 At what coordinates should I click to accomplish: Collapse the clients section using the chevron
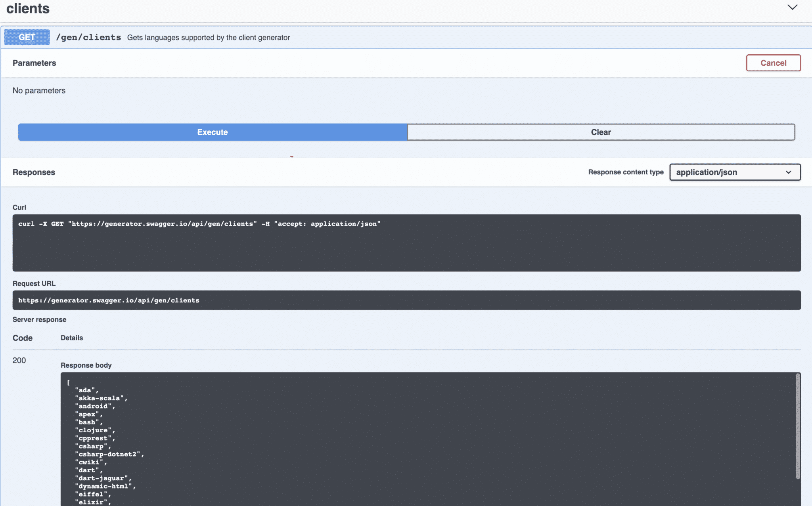pyautogui.click(x=792, y=7)
